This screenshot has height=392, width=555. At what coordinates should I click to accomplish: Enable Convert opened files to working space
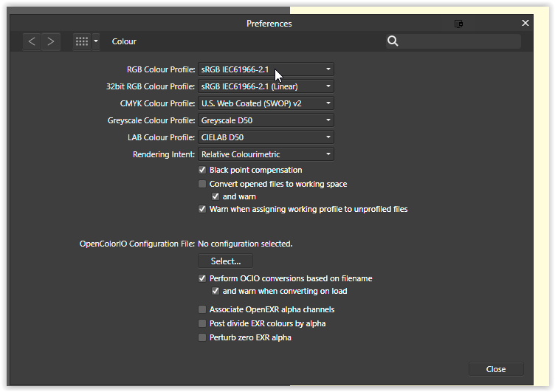point(202,184)
